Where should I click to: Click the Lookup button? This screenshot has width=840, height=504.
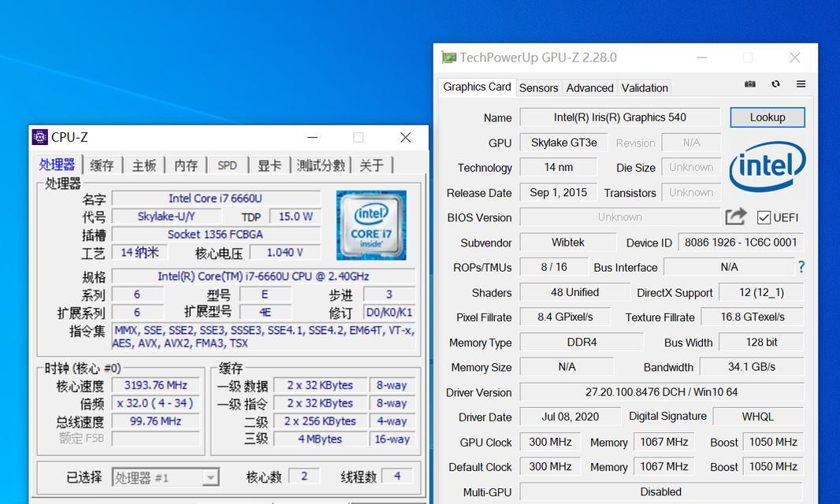pos(768,117)
